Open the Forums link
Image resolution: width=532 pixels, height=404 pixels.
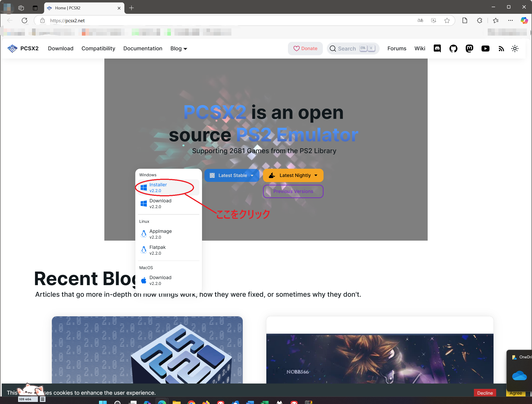(396, 49)
